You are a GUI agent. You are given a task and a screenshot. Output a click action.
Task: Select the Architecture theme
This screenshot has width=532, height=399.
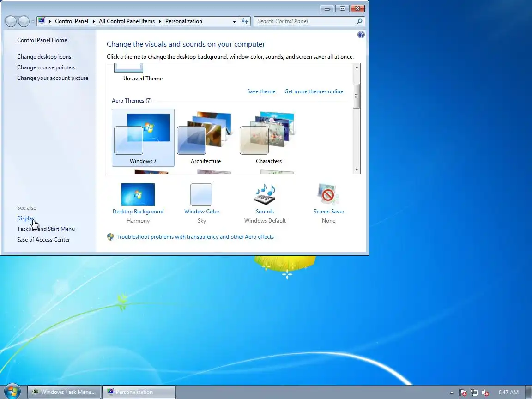(x=206, y=138)
